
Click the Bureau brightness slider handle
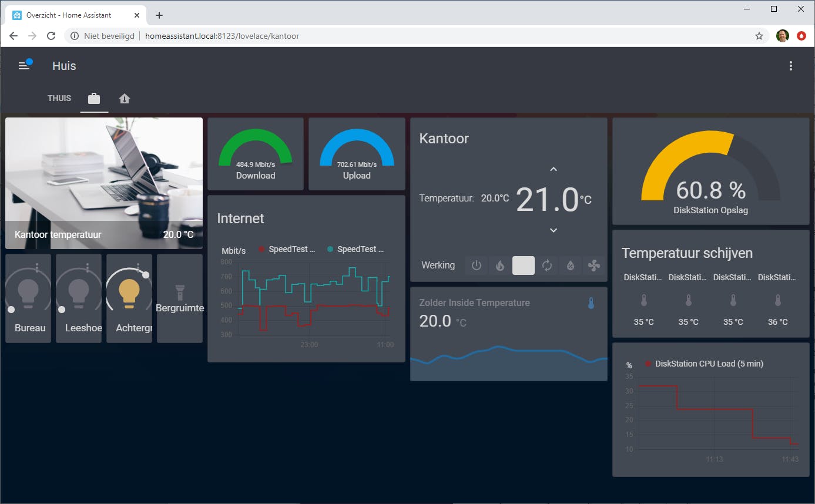[x=11, y=310]
